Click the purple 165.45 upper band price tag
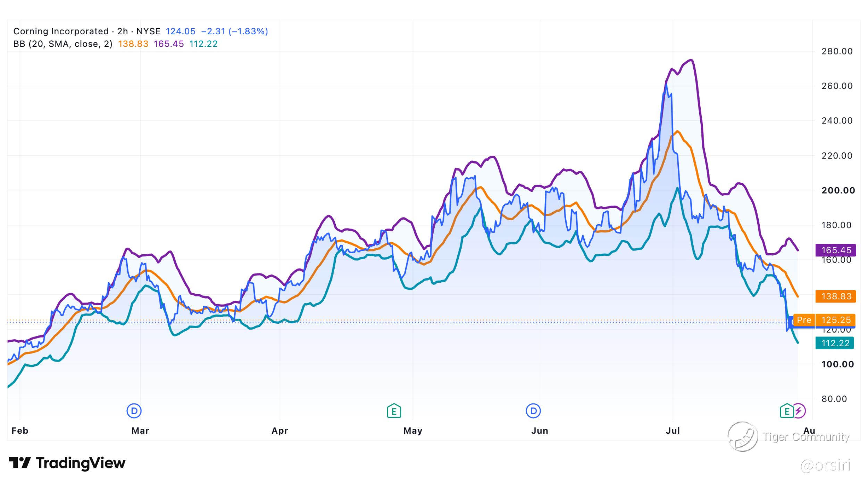Screen dimensions: 868x485 point(836,250)
